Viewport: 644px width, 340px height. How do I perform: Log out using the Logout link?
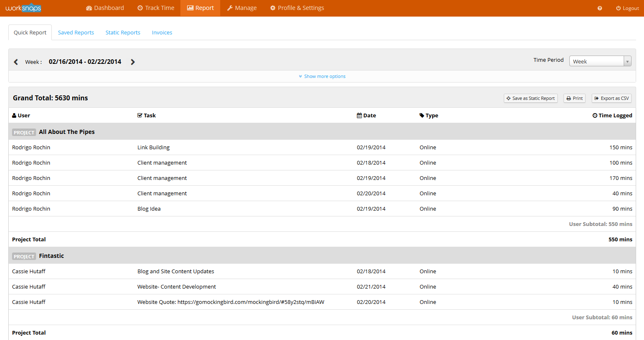627,8
